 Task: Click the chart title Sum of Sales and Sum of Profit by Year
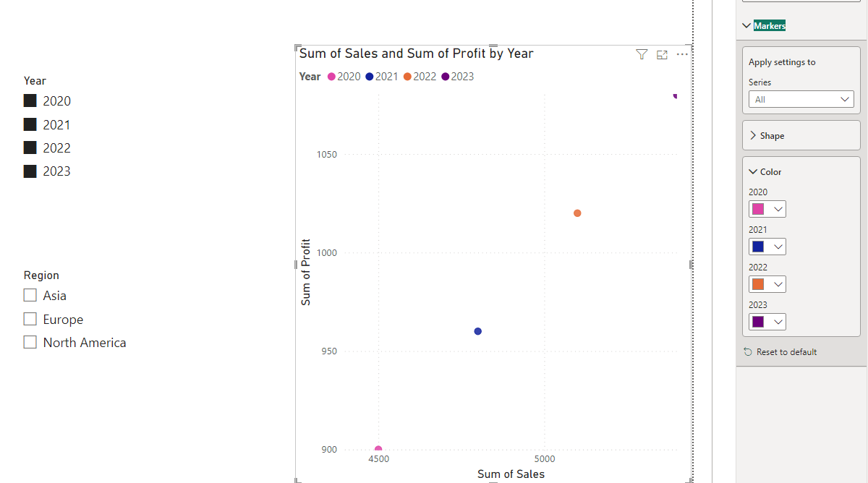[417, 54]
